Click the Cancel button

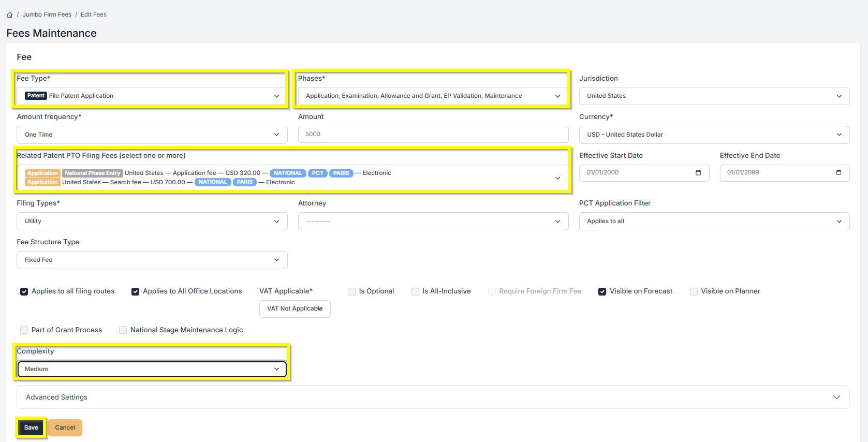(65, 428)
